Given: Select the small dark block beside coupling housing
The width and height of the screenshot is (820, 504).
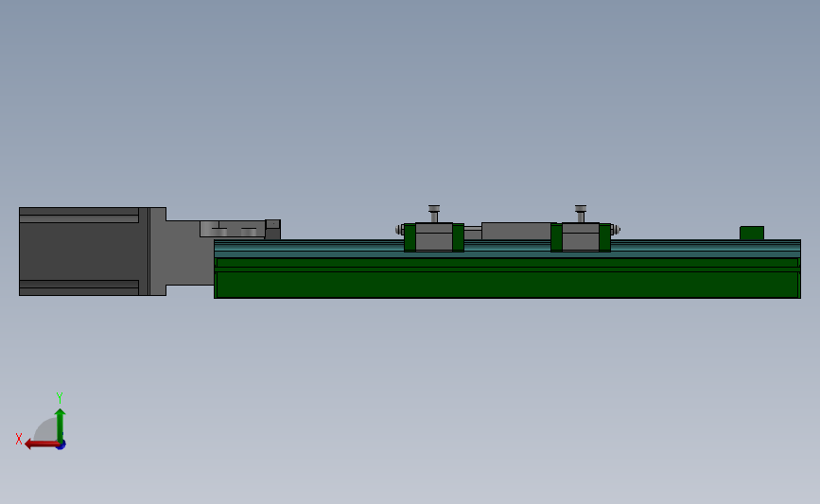Looking at the screenshot, I should point(273,230).
